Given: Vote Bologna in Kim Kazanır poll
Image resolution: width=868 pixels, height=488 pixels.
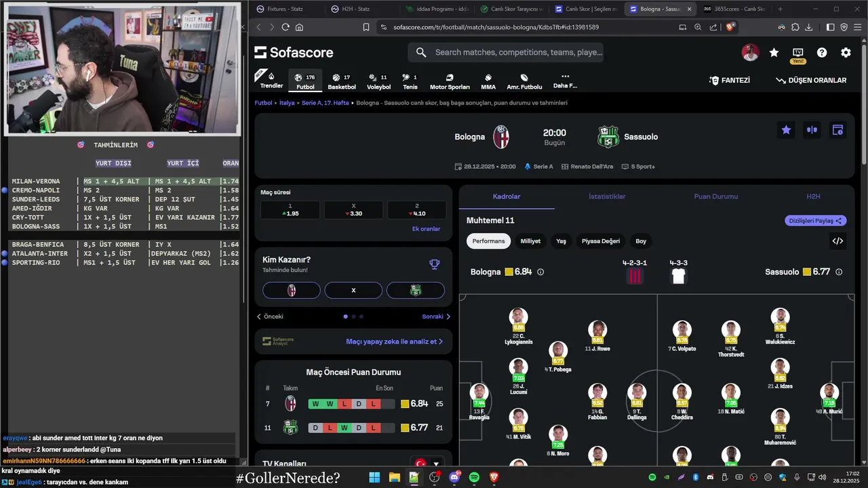Looking at the screenshot, I should coord(292,290).
